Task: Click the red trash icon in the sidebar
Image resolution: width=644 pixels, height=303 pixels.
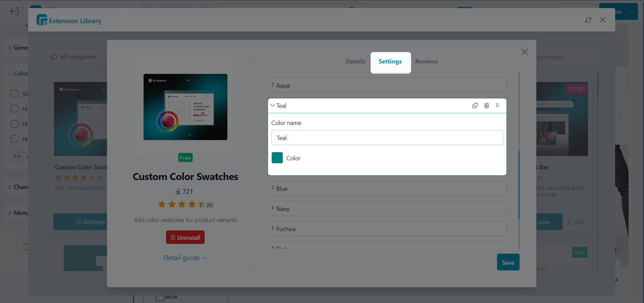Action: pos(25,247)
